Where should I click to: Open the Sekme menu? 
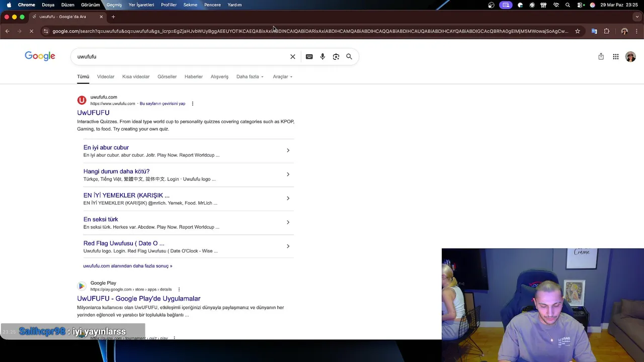click(x=190, y=5)
